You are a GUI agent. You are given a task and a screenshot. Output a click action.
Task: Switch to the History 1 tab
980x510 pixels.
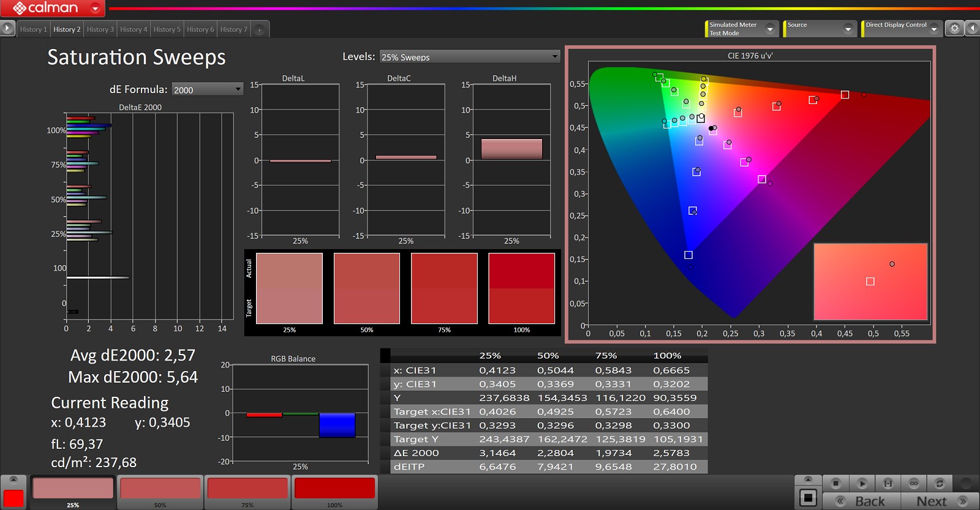click(x=33, y=29)
